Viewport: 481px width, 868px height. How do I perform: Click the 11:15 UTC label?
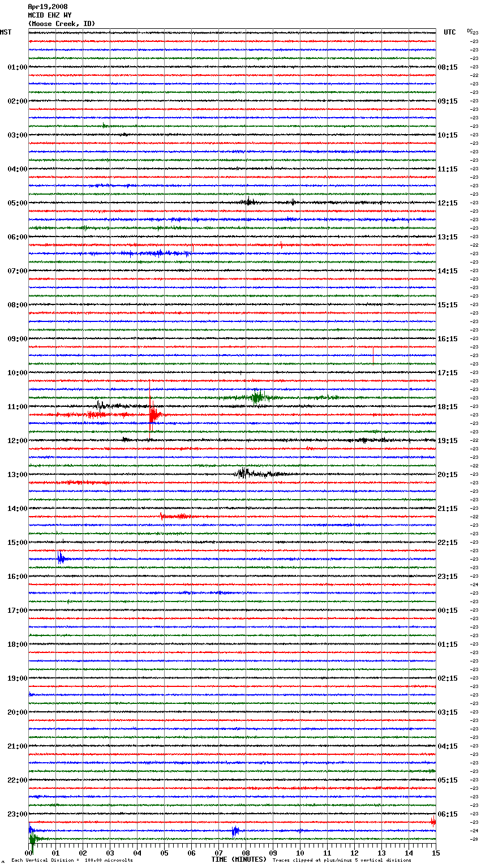(448, 169)
